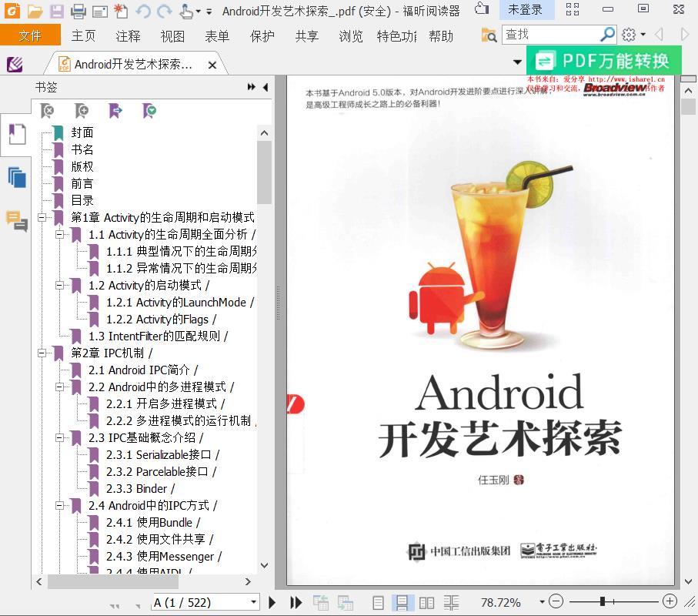Collapse the 第2章 IPC机制 bookmark node
The width and height of the screenshot is (698, 616).
click(42, 353)
